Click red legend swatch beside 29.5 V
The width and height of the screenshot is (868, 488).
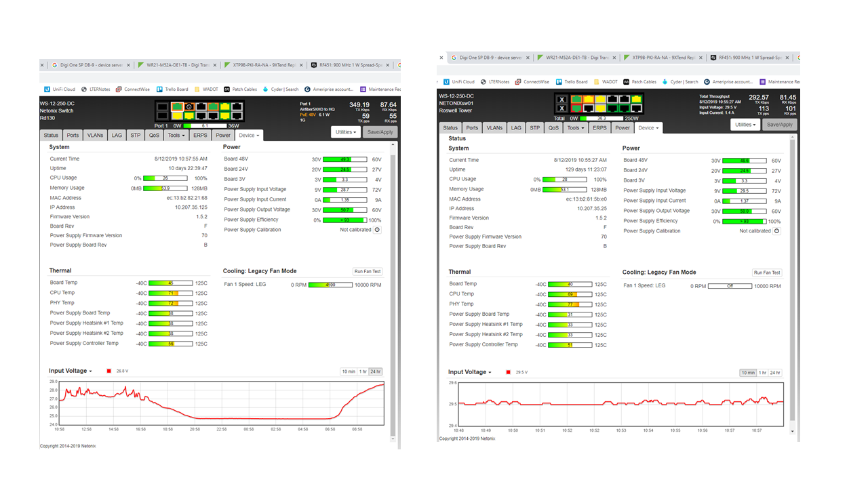point(509,372)
